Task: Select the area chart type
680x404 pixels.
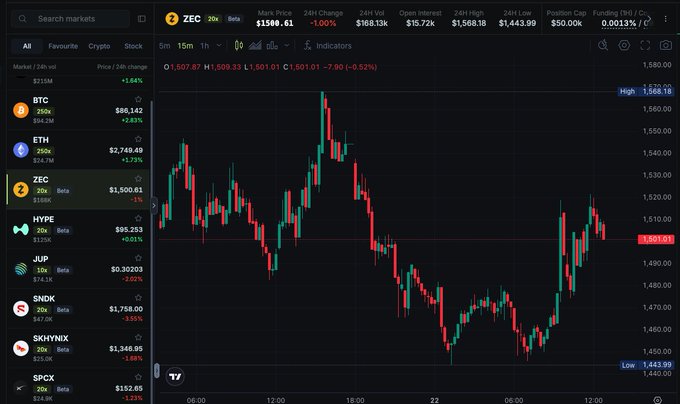Action: (x=255, y=45)
